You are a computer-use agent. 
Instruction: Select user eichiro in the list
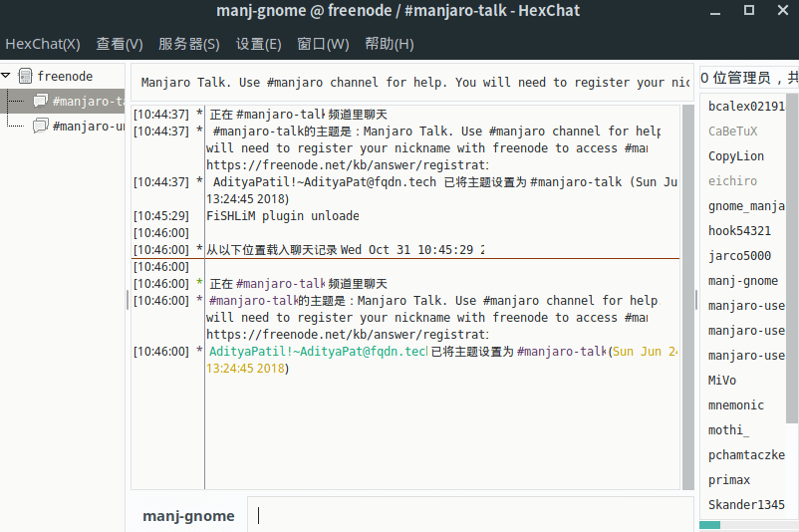point(732,181)
